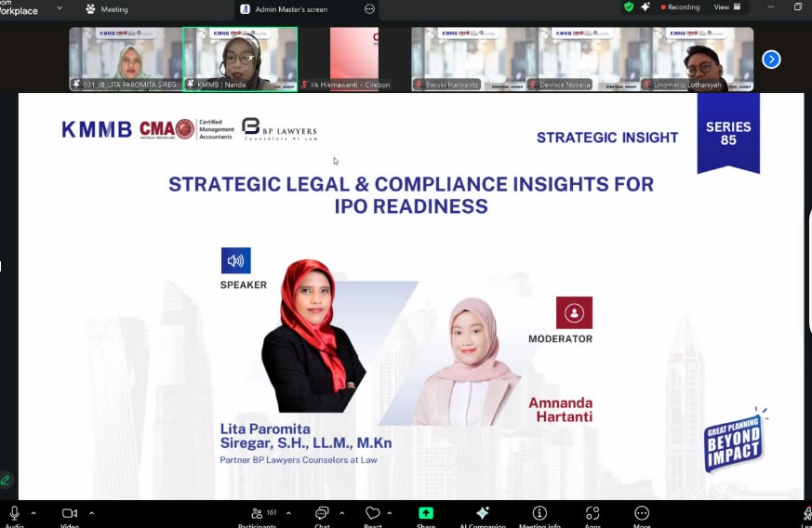The width and height of the screenshot is (812, 528).
Task: Open the Chat panel icon
Action: click(x=322, y=513)
